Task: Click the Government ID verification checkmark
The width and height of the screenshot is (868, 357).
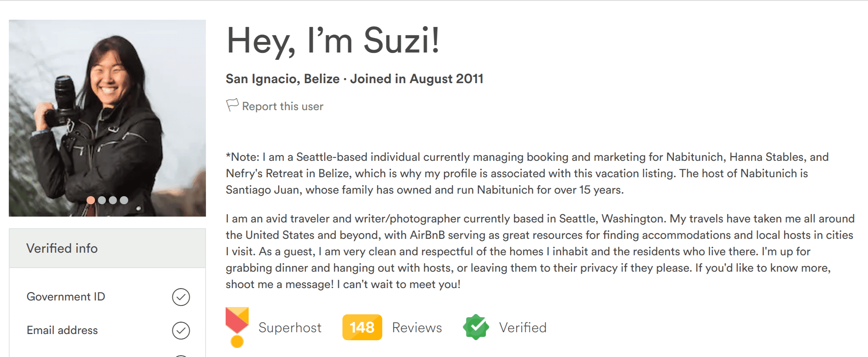Action: pos(181,296)
